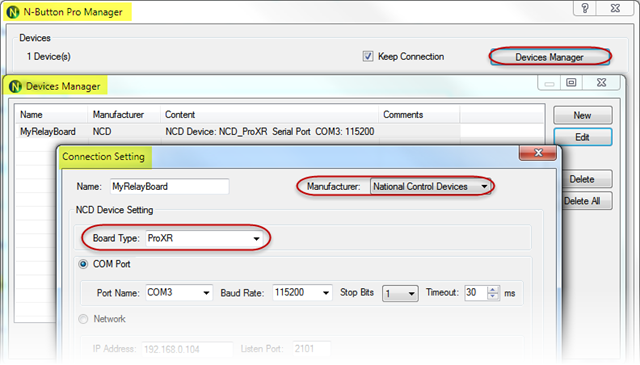Click the IP Address field
640x365 pixels.
[x=188, y=349]
